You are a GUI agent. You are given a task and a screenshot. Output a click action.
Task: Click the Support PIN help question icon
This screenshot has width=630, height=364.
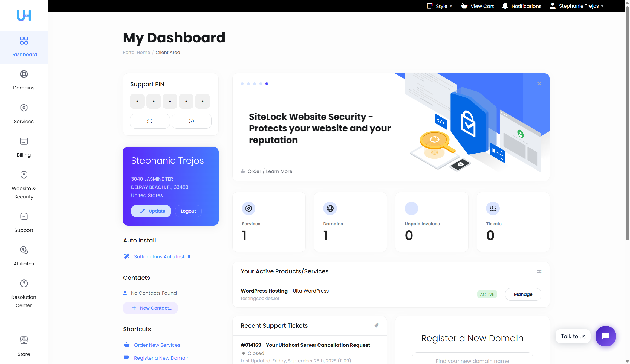coord(191,121)
